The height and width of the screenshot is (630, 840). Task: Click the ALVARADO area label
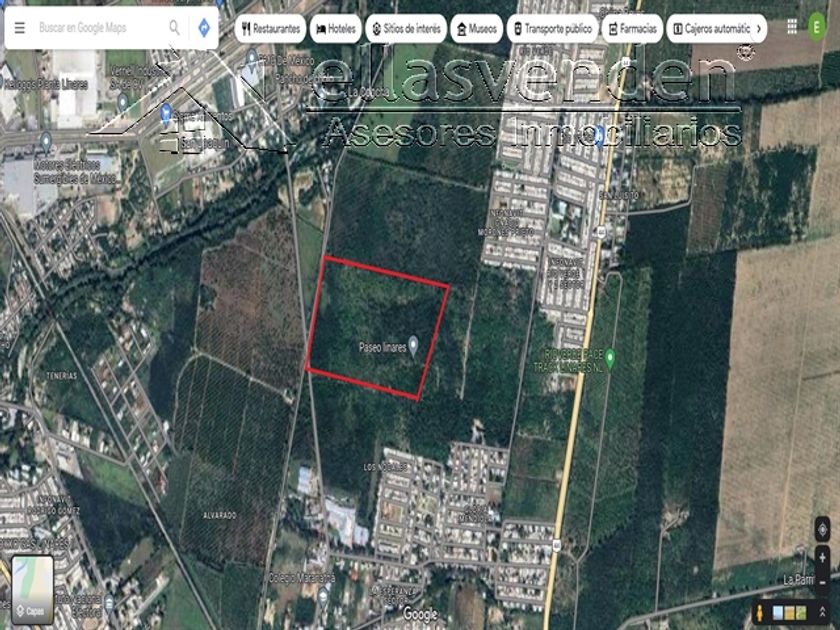coord(220,515)
